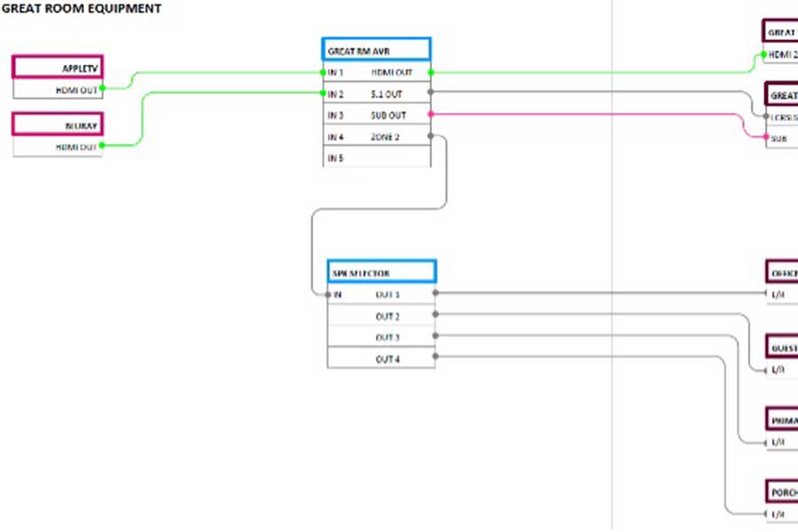Click the HDMI 2 input label
798x532 pixels.
pos(783,54)
